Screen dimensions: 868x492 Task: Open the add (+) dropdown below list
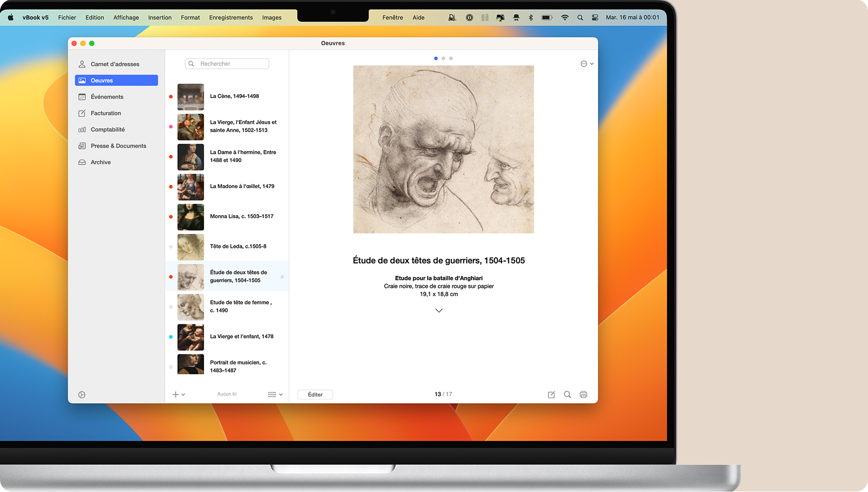(179, 395)
